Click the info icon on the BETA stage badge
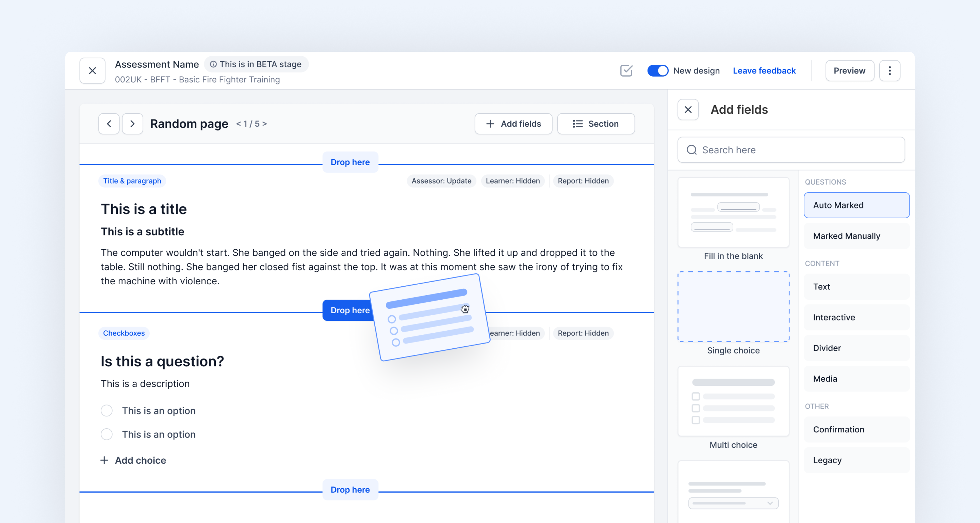The height and width of the screenshot is (523, 980). pos(213,64)
